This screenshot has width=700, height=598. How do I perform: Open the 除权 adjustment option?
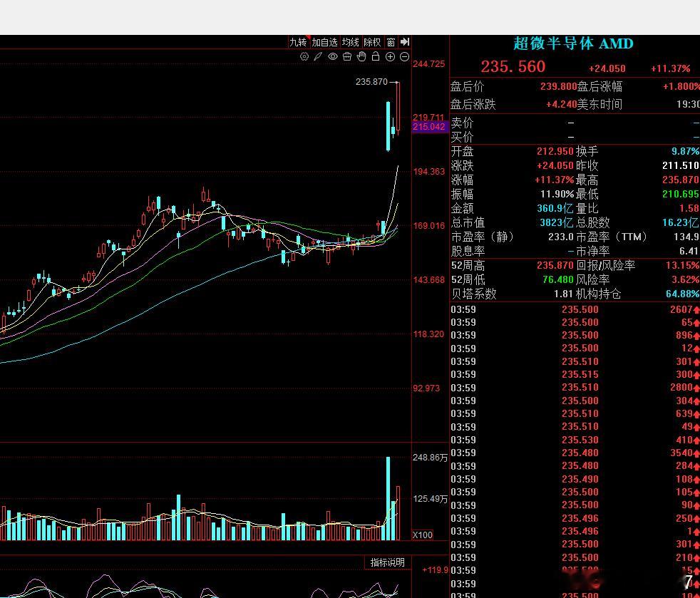(372, 42)
